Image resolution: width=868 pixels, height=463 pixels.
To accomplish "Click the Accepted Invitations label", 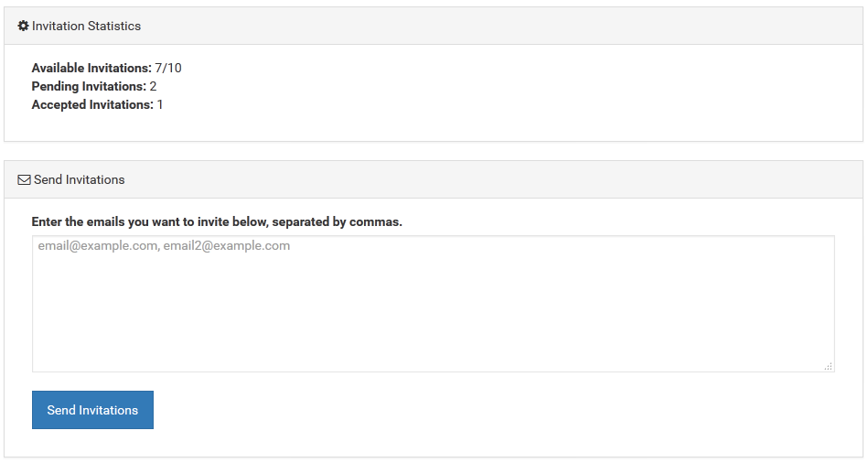I will pos(92,104).
